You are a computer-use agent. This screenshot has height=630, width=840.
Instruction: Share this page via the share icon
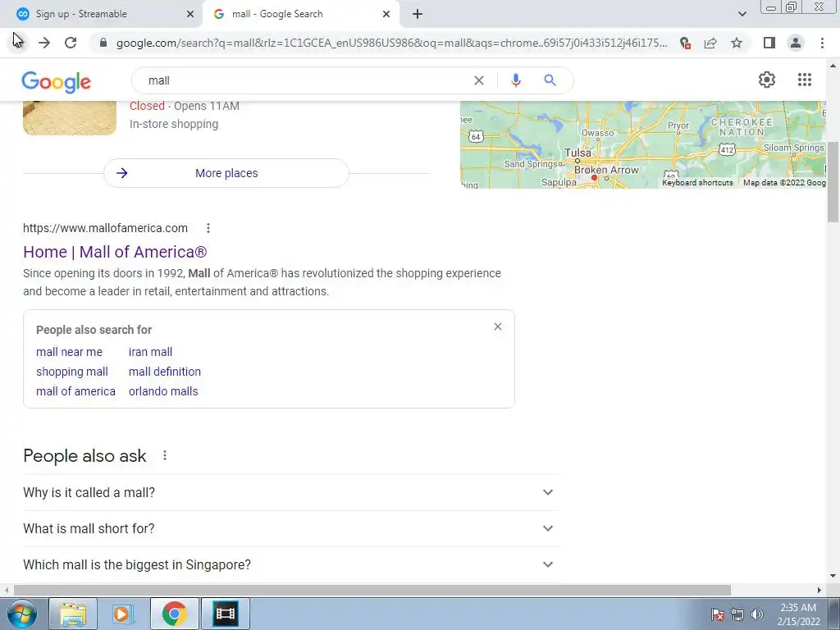710,43
